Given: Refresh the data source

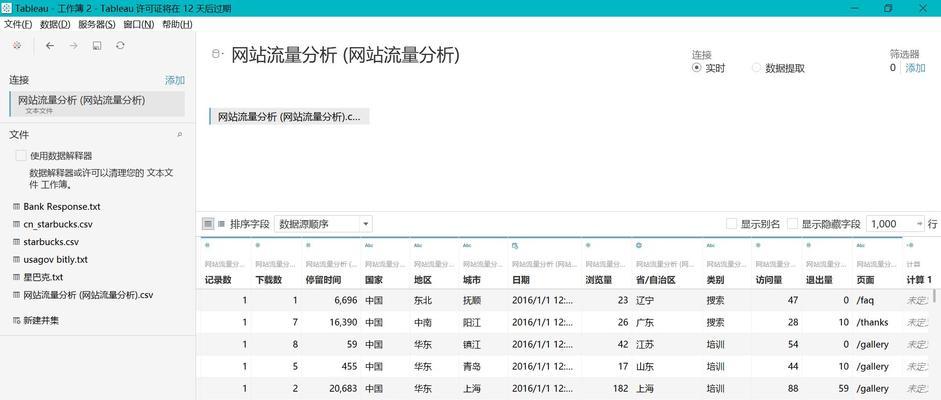Looking at the screenshot, I should [121, 46].
